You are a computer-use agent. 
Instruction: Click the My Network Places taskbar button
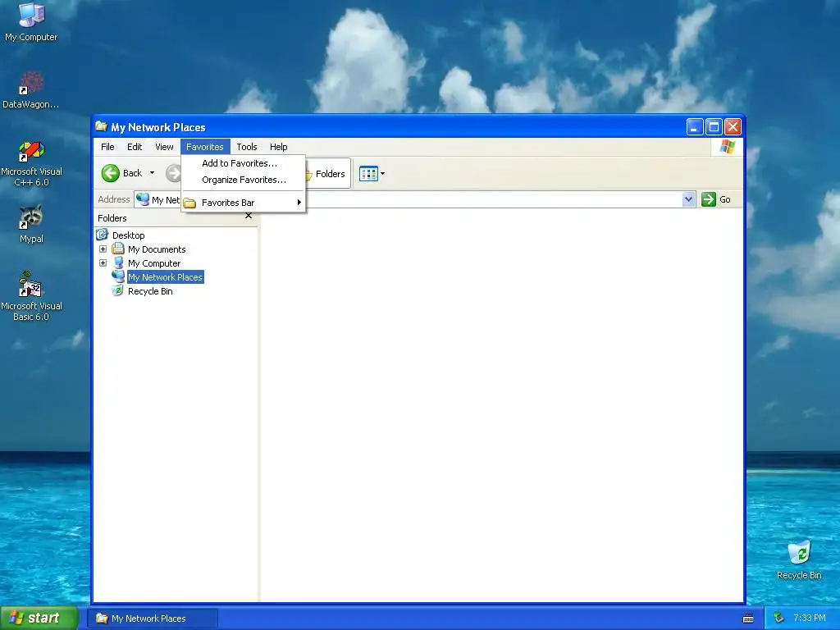(153, 619)
